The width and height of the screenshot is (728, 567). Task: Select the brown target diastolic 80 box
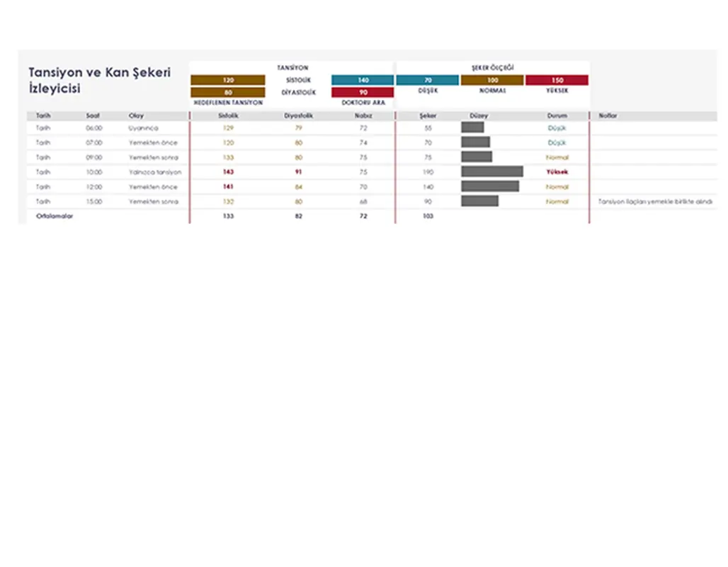(227, 92)
